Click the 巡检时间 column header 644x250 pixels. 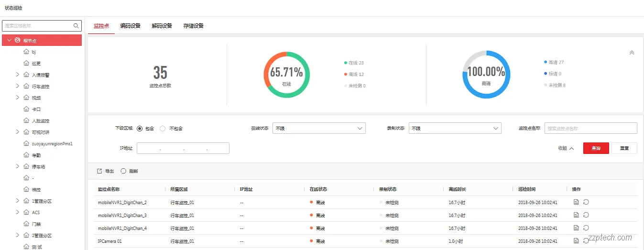point(526,189)
